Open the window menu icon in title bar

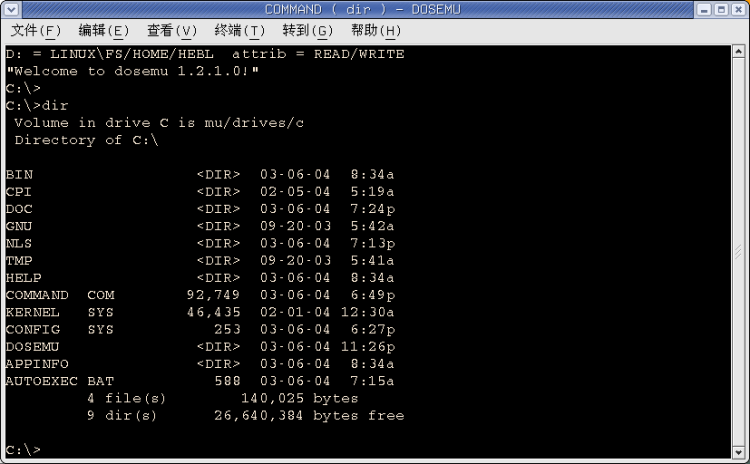pos(10,9)
